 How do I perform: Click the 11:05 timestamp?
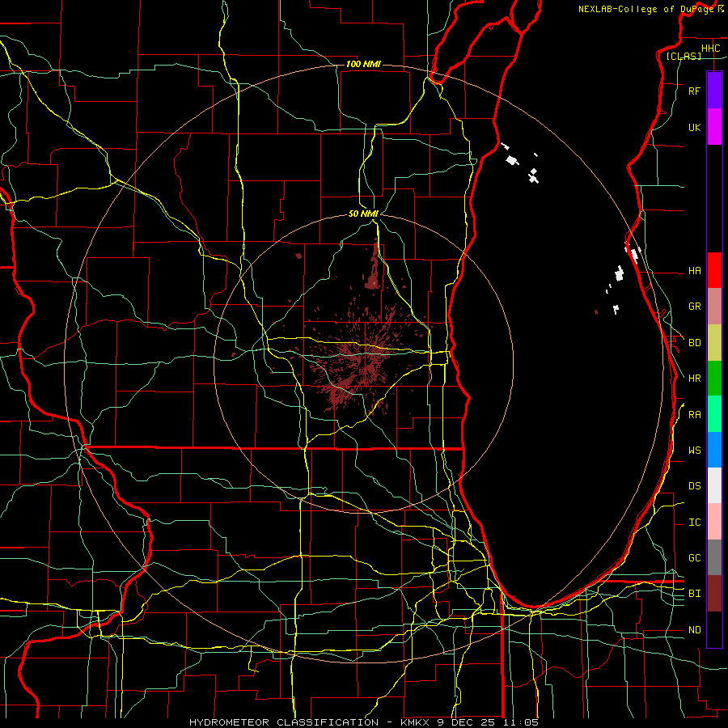pyautogui.click(x=519, y=722)
